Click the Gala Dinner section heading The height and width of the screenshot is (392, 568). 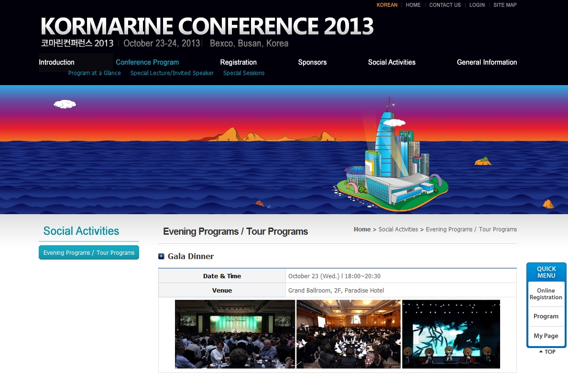[x=191, y=257]
